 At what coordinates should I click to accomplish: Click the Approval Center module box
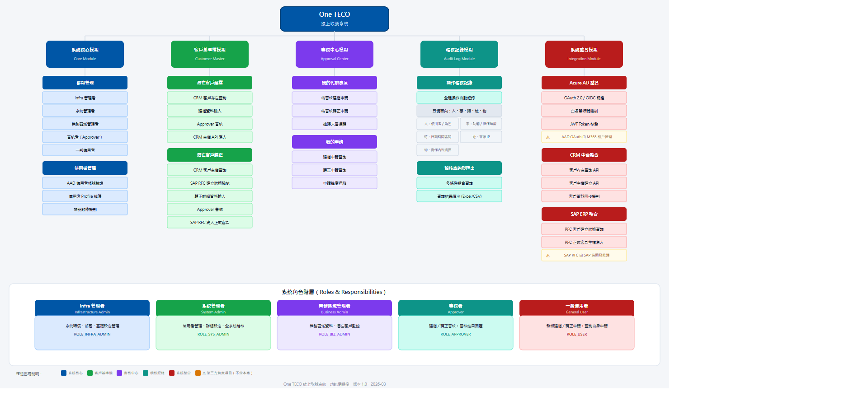(x=335, y=54)
